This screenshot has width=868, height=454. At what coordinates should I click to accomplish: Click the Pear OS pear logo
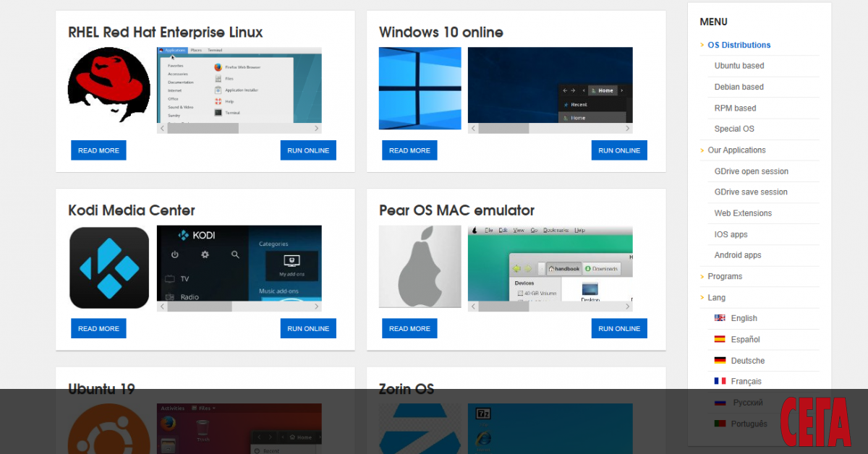[x=420, y=267]
